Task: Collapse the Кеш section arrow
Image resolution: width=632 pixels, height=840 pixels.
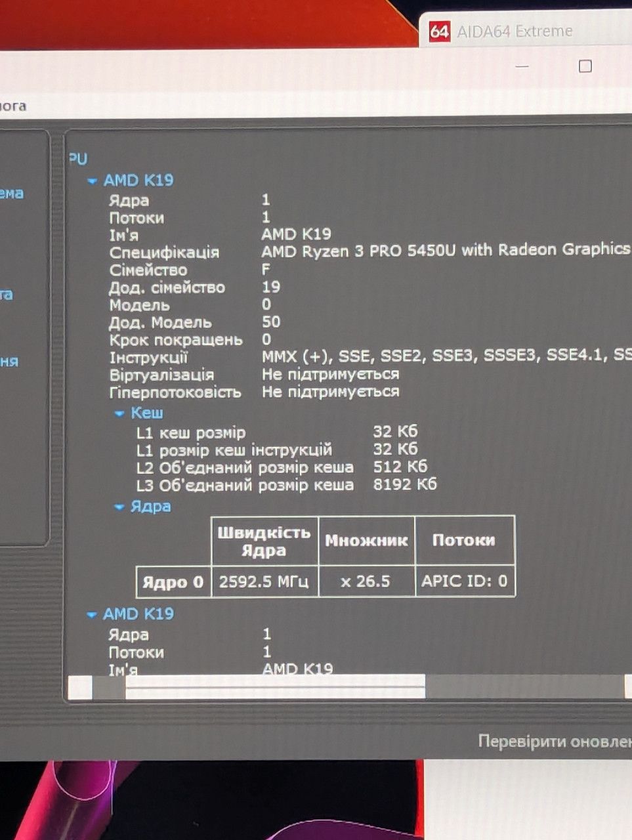Action: pyautogui.click(x=119, y=413)
